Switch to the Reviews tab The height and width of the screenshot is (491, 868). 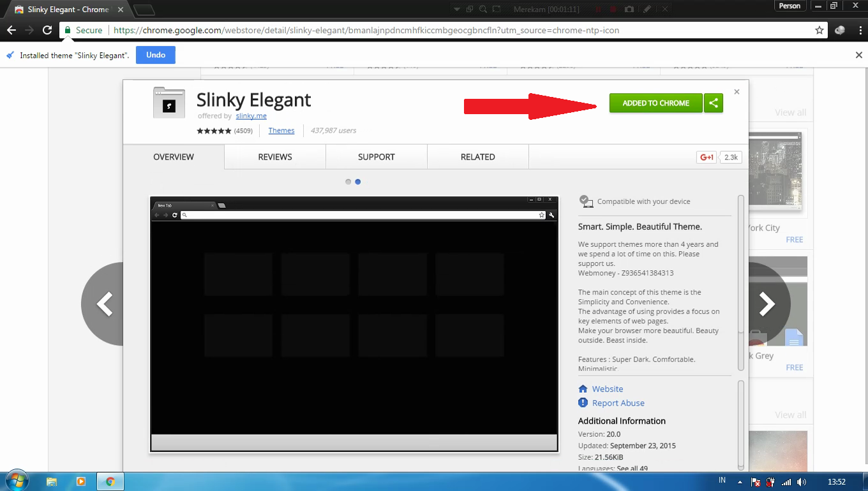click(x=275, y=157)
